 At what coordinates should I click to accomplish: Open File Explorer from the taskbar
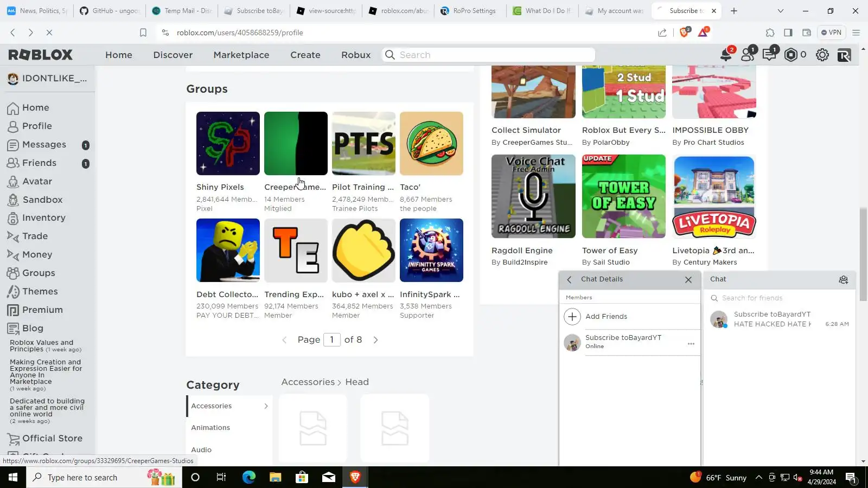tap(276, 477)
